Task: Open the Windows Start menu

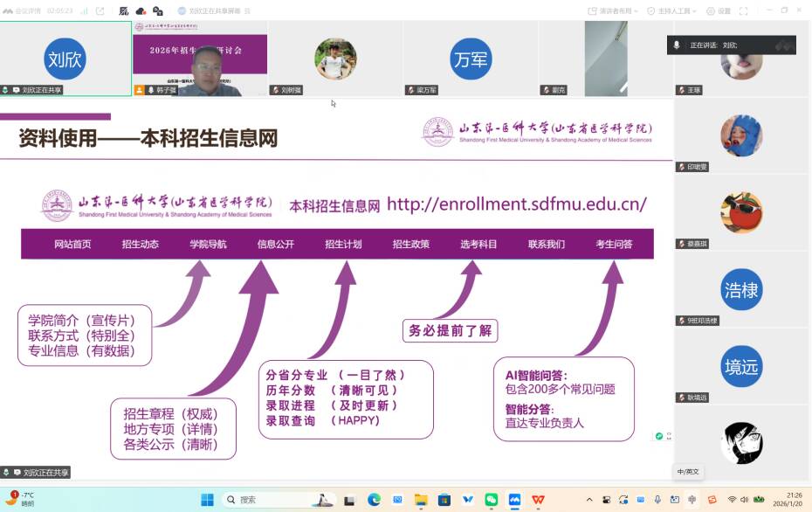Action: (207, 500)
